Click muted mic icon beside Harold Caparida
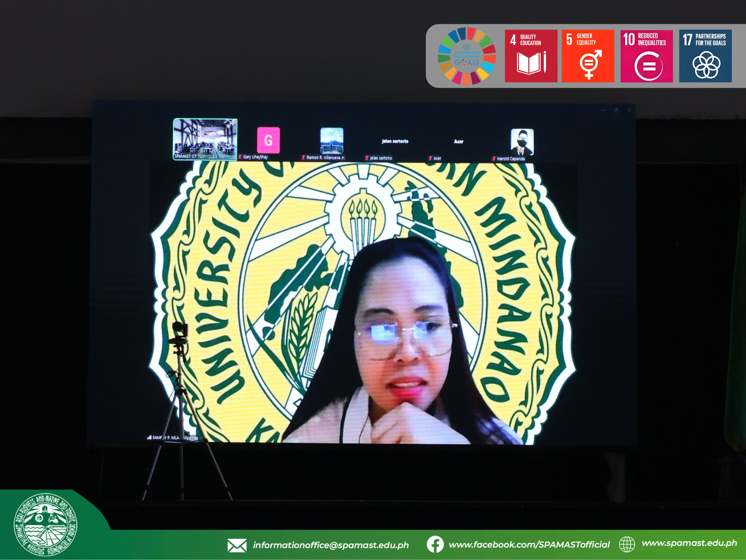746x560 pixels. click(x=494, y=159)
